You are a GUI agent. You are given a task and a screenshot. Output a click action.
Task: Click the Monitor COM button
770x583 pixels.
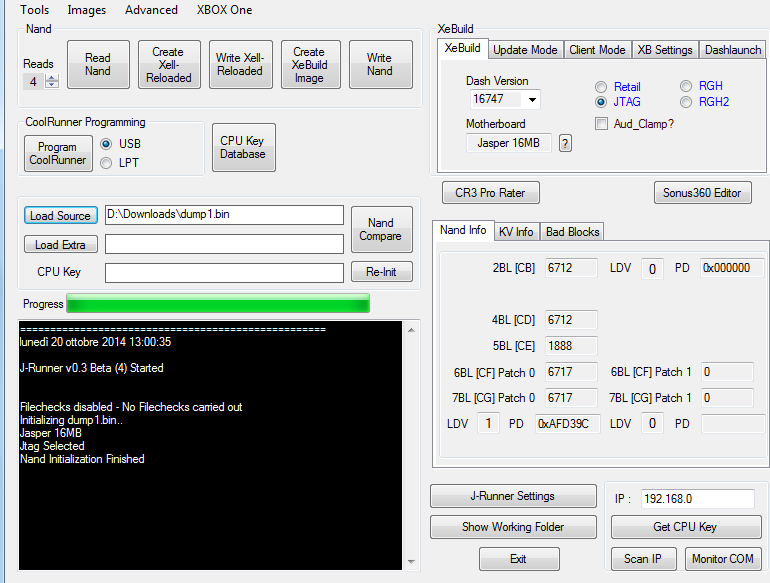(x=723, y=559)
